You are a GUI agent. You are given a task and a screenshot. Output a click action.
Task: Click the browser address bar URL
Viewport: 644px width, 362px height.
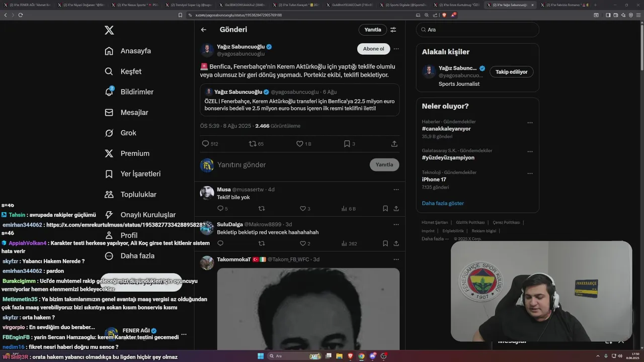click(238, 15)
